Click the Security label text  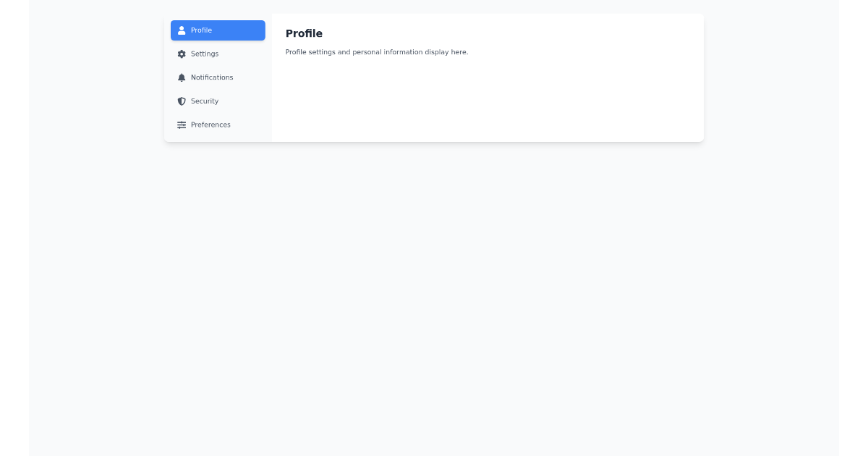tap(205, 101)
